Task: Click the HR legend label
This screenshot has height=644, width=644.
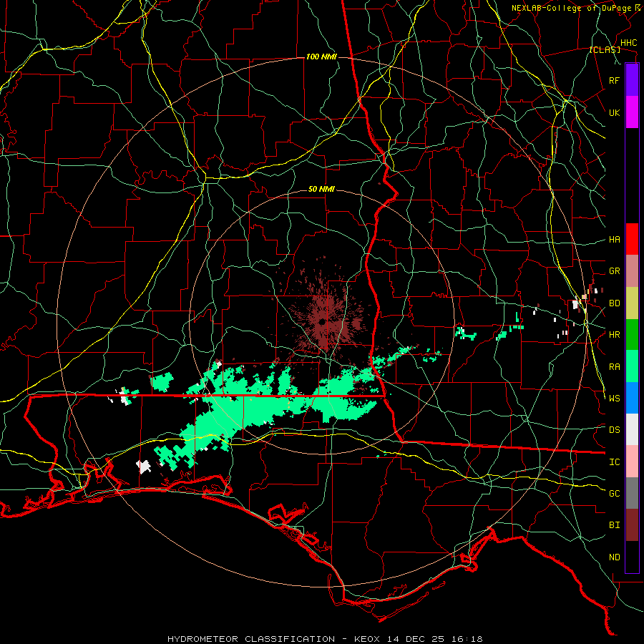Action: tap(614, 335)
